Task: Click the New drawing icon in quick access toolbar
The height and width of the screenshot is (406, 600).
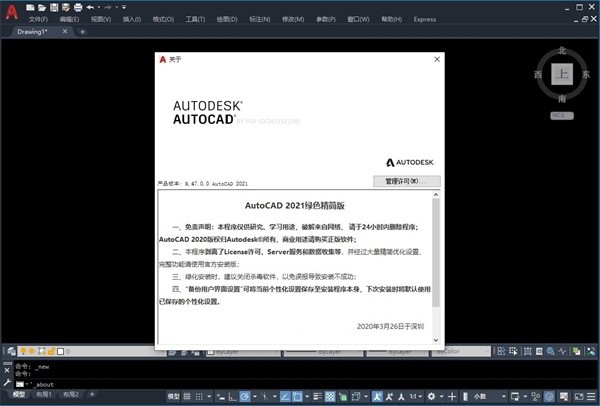Action: tap(32, 7)
